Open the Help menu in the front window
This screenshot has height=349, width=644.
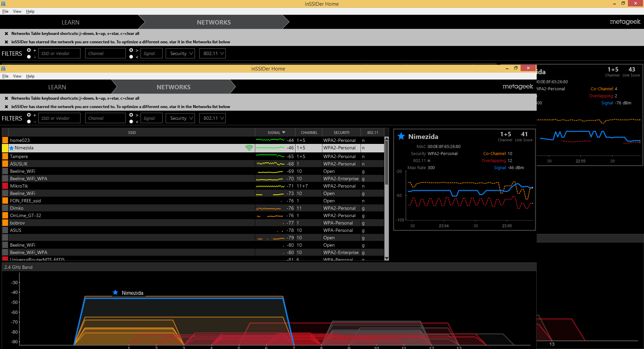pyautogui.click(x=30, y=76)
